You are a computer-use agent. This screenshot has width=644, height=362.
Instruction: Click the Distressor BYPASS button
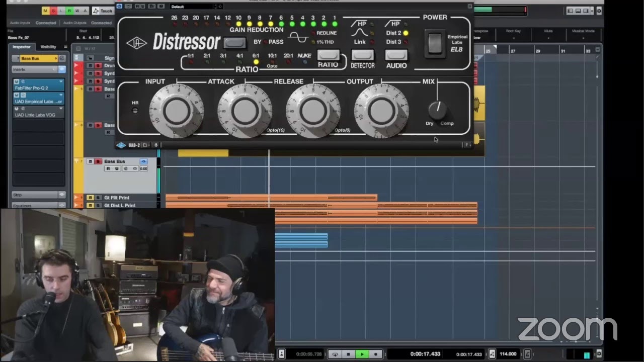tap(234, 42)
